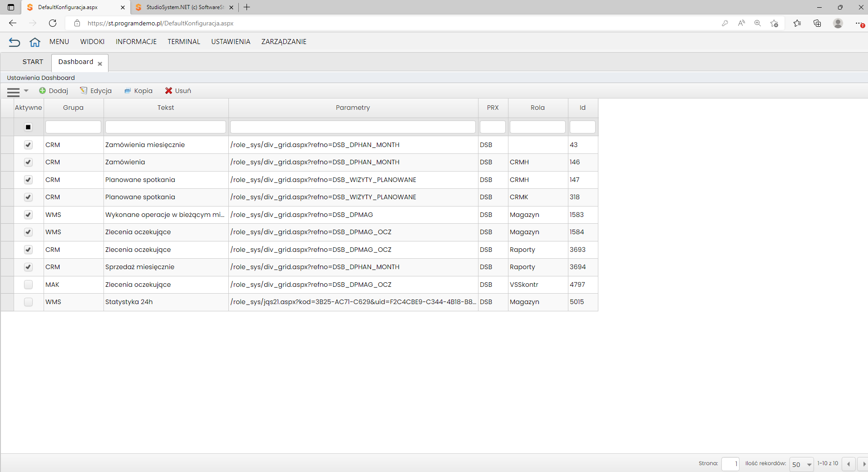The width and height of the screenshot is (868, 472).
Task: Toggle the Aktywne filter checkbox
Action: click(28, 127)
